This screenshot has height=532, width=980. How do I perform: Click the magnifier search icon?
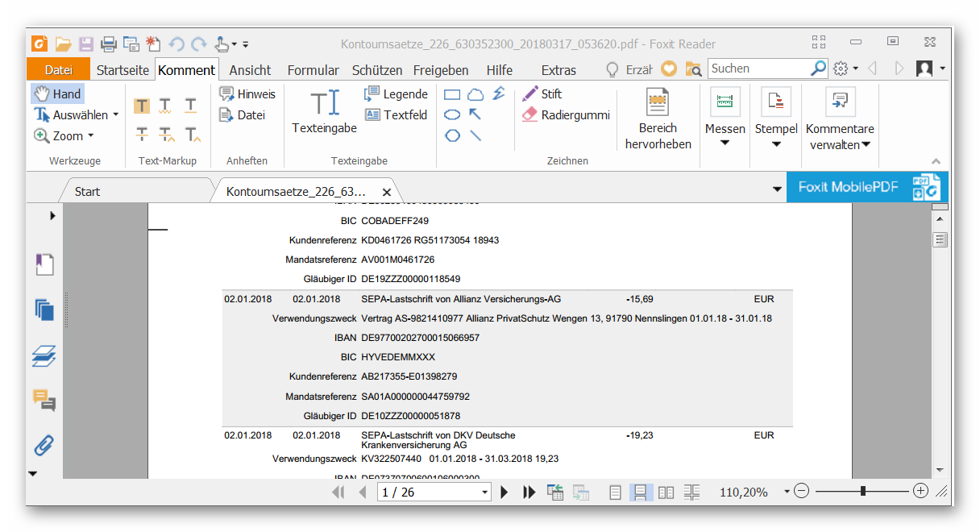pos(818,69)
